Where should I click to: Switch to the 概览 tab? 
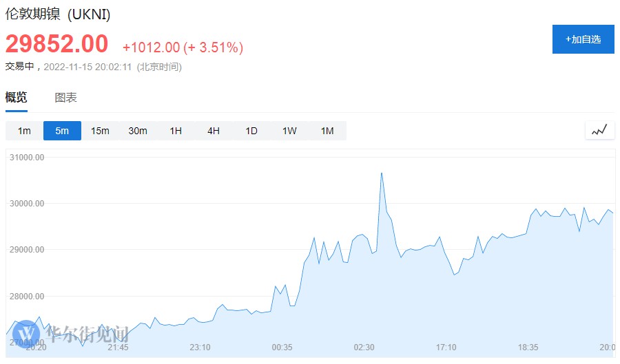click(17, 98)
